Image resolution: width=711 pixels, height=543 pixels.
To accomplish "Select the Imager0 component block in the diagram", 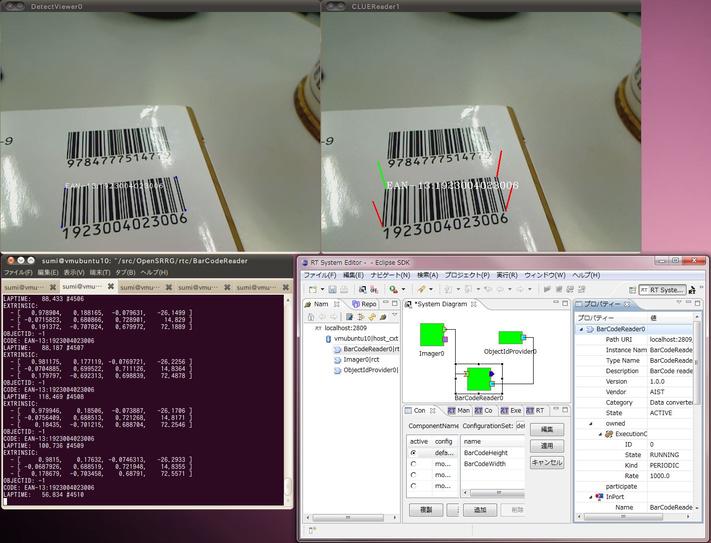I will (x=432, y=335).
